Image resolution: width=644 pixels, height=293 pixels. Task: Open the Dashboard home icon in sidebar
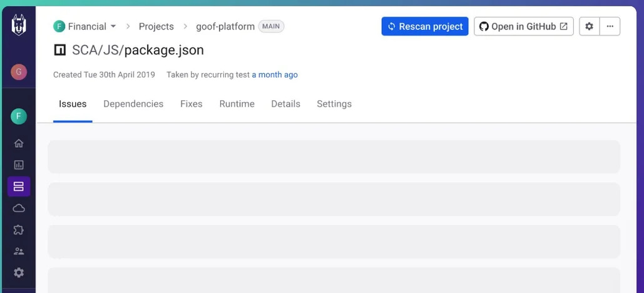[19, 143]
